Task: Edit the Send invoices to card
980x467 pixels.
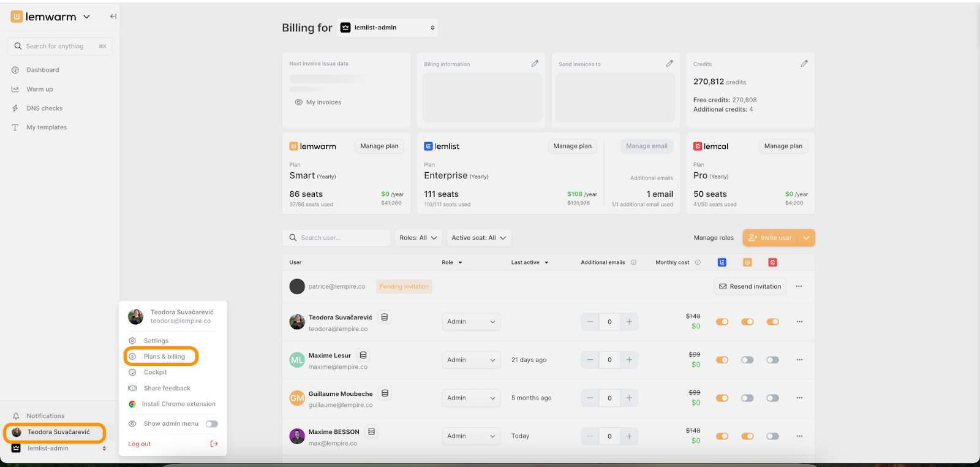Action: coord(669,64)
